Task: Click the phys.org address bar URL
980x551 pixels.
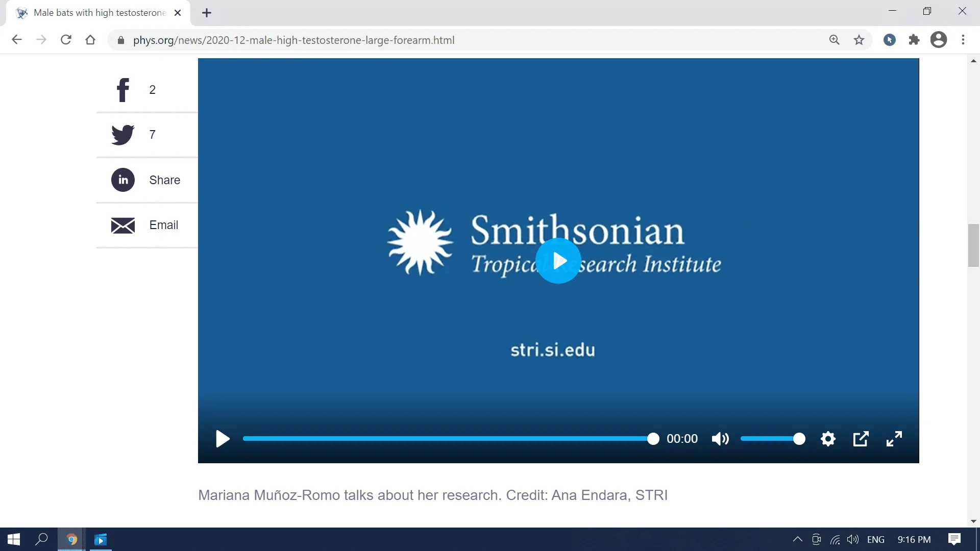Action: tap(294, 40)
